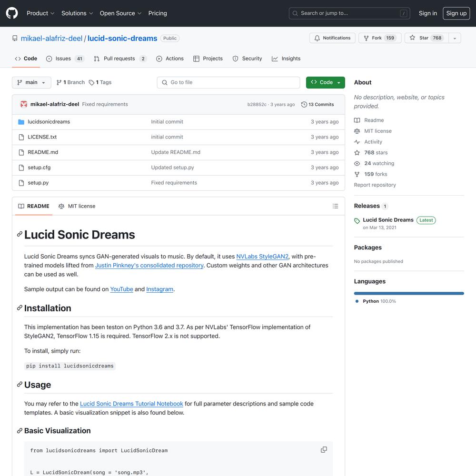476x476 pixels.
Task: Star the lucid-sonic-dreams repository
Action: pos(426,38)
